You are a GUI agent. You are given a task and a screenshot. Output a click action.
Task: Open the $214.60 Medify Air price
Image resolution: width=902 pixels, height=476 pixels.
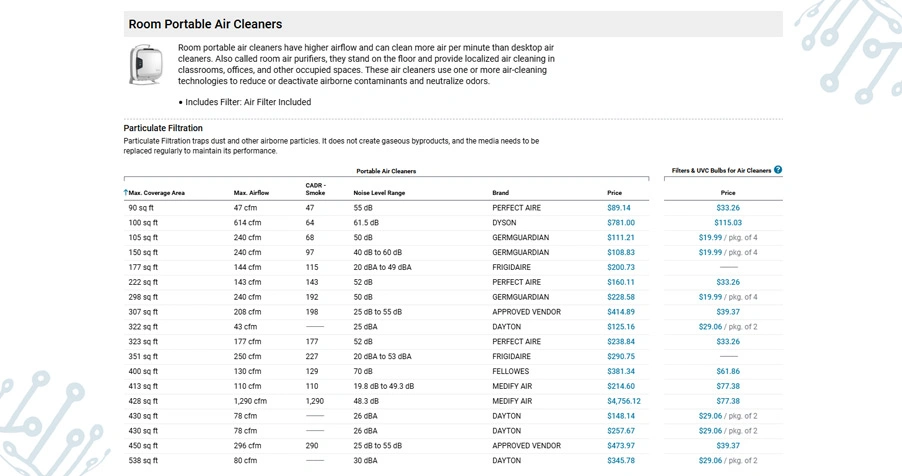coord(621,387)
